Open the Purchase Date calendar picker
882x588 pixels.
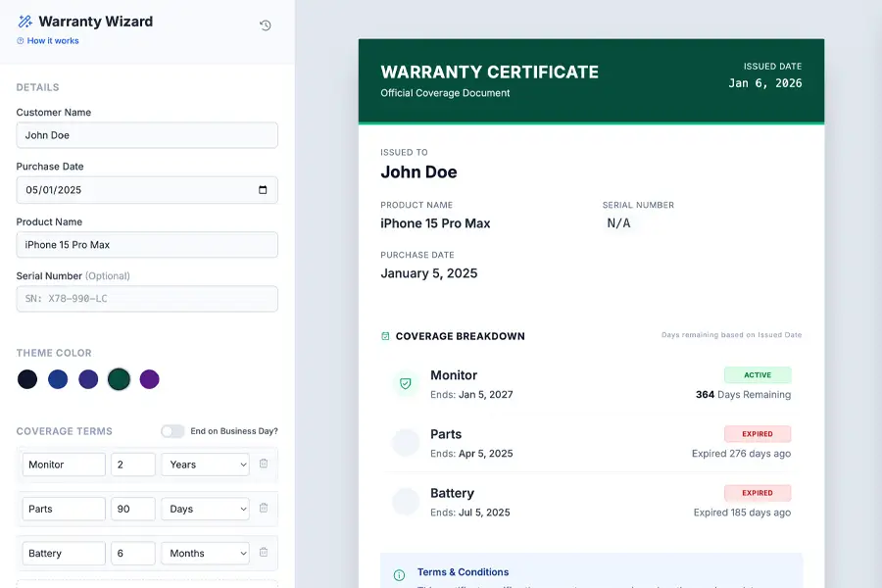pos(263,190)
